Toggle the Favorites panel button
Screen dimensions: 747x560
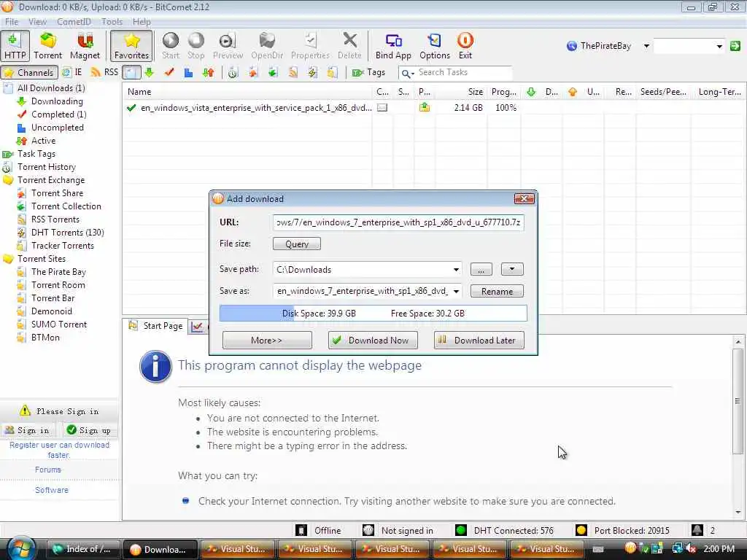pos(131,46)
